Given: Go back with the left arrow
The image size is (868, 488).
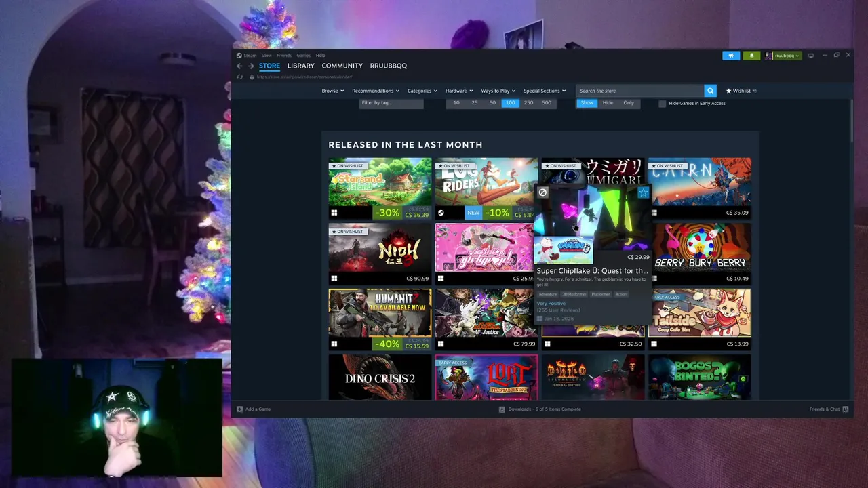Looking at the screenshot, I should pos(239,66).
